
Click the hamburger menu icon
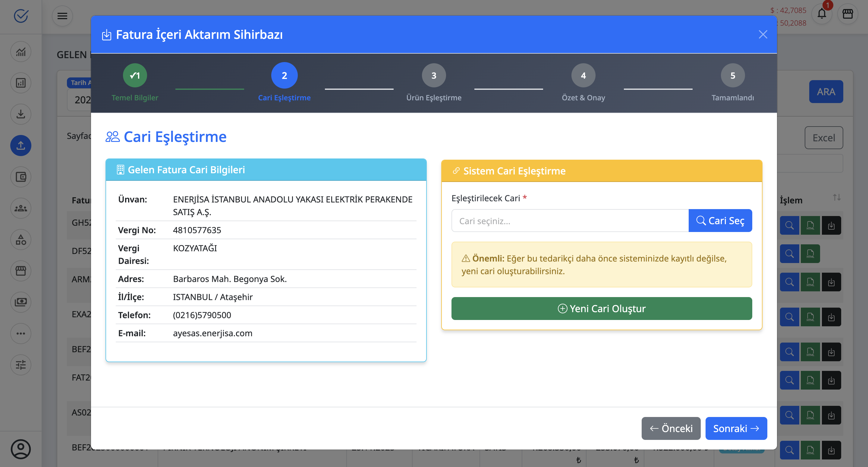point(62,16)
